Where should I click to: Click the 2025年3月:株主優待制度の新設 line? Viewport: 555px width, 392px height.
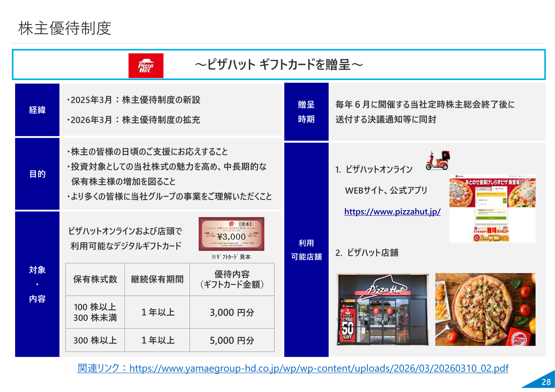point(133,100)
